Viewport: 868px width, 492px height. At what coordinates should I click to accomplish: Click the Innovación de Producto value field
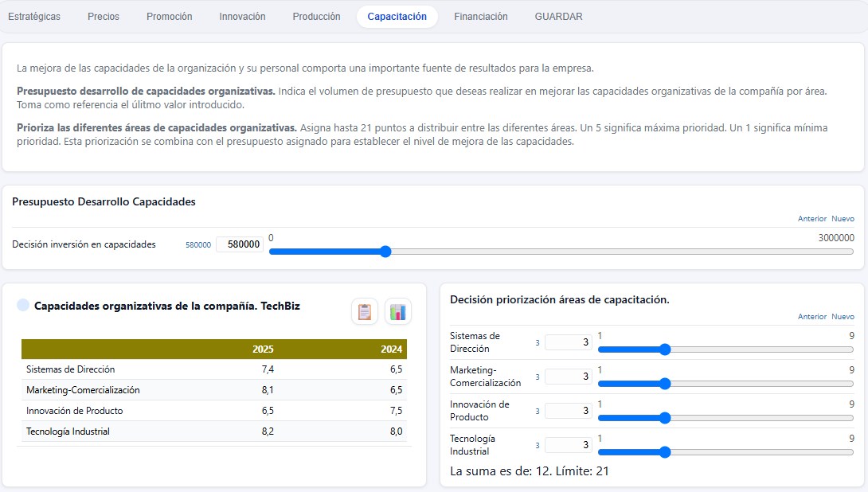click(x=568, y=411)
